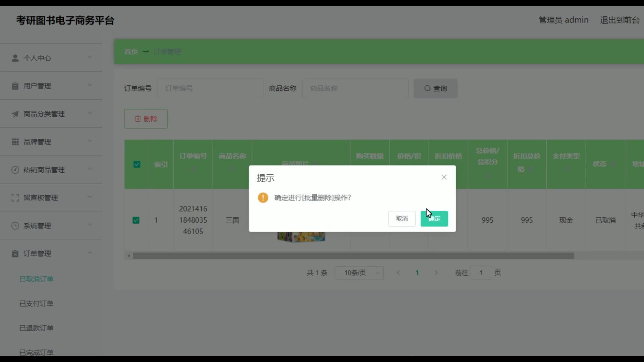The width and height of the screenshot is (644, 362).
Task: Open the 10条/页 page size dropdown
Action: (x=359, y=273)
